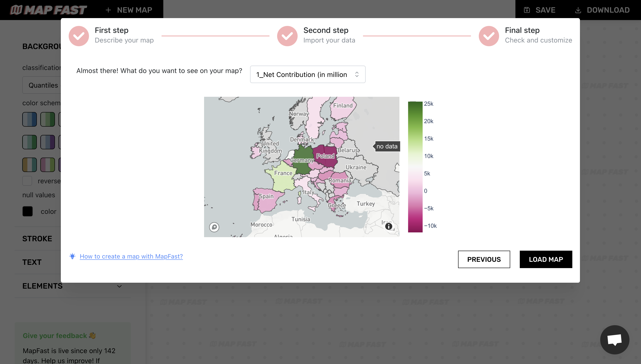Click the PREVIOUS navigation button
Viewport: 641px width, 364px height.
click(x=484, y=259)
